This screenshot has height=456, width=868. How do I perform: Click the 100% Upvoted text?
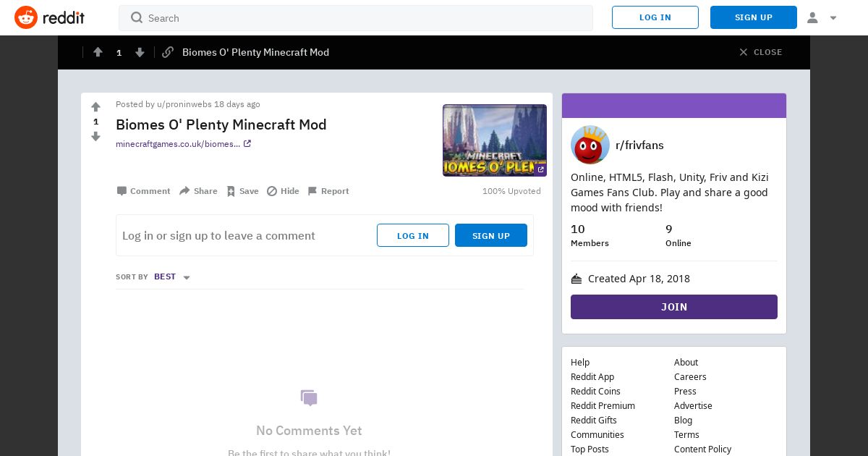pos(511,191)
